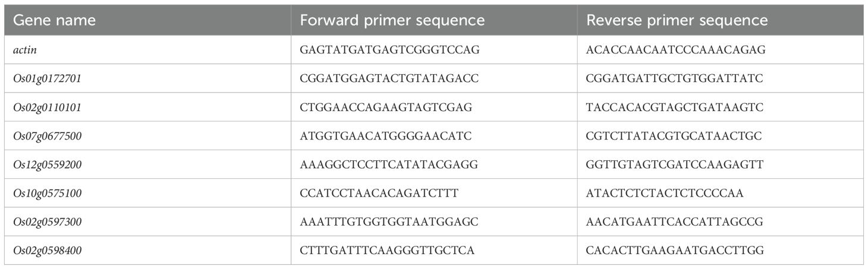The image size is (868, 269).
Task: Select the actin gene name cell
Action: (x=25, y=50)
